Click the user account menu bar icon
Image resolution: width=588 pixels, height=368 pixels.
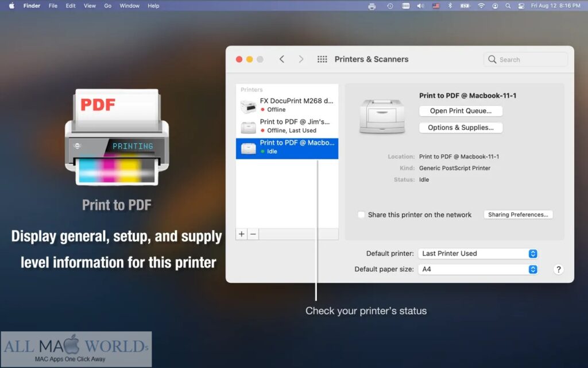(495, 6)
